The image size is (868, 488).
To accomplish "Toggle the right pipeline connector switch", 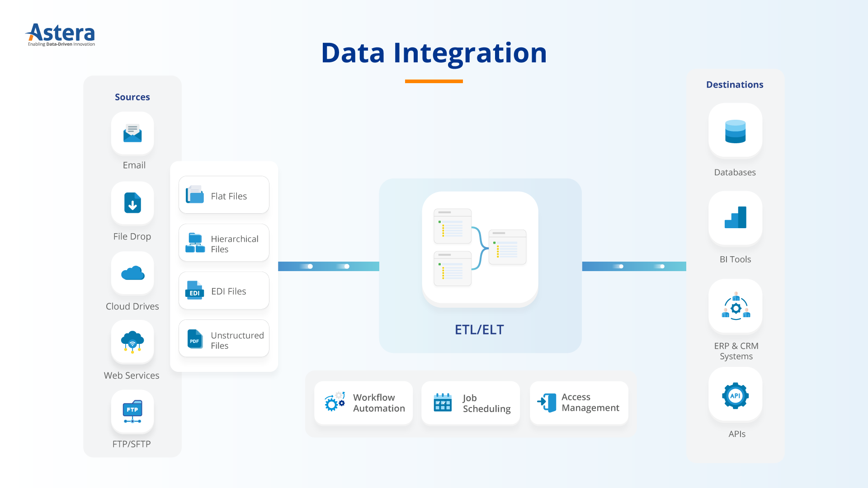I will pos(661,266).
